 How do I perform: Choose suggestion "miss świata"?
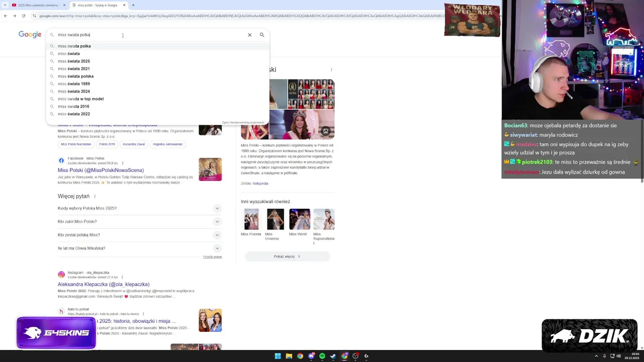[158, 53]
